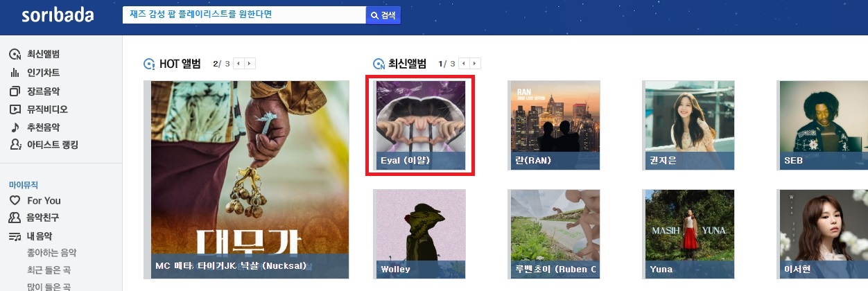
Task: Go to soribada home logo
Action: pyautogui.click(x=58, y=15)
